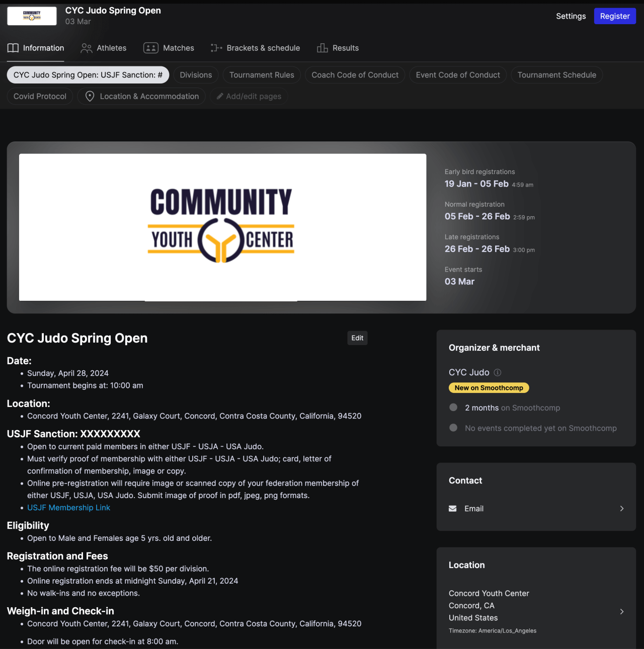The width and height of the screenshot is (644, 649).
Task: Select the USJF Sanction page pill
Action: [x=88, y=75]
